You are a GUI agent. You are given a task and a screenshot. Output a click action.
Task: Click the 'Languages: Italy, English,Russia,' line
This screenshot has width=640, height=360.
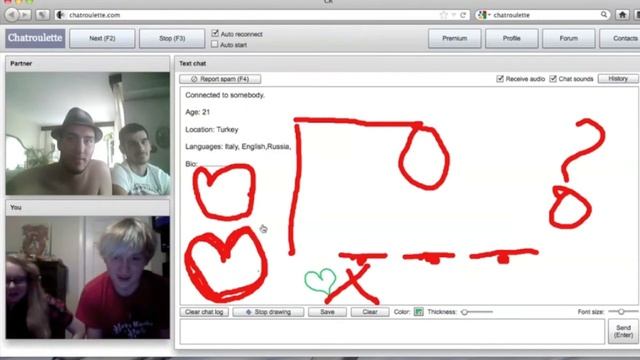tap(238, 147)
